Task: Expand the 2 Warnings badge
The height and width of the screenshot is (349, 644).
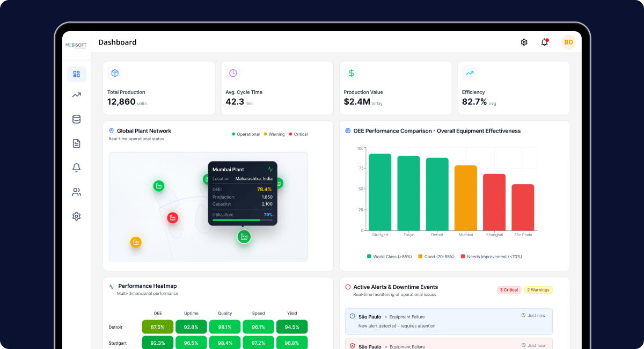Action: [538, 289]
